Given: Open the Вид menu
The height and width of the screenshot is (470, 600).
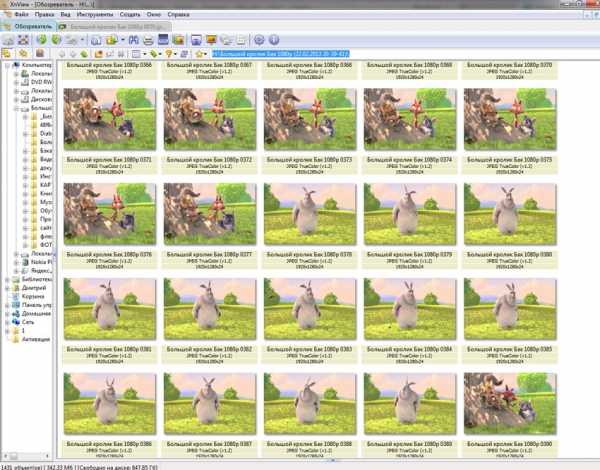Looking at the screenshot, I should 65,15.
